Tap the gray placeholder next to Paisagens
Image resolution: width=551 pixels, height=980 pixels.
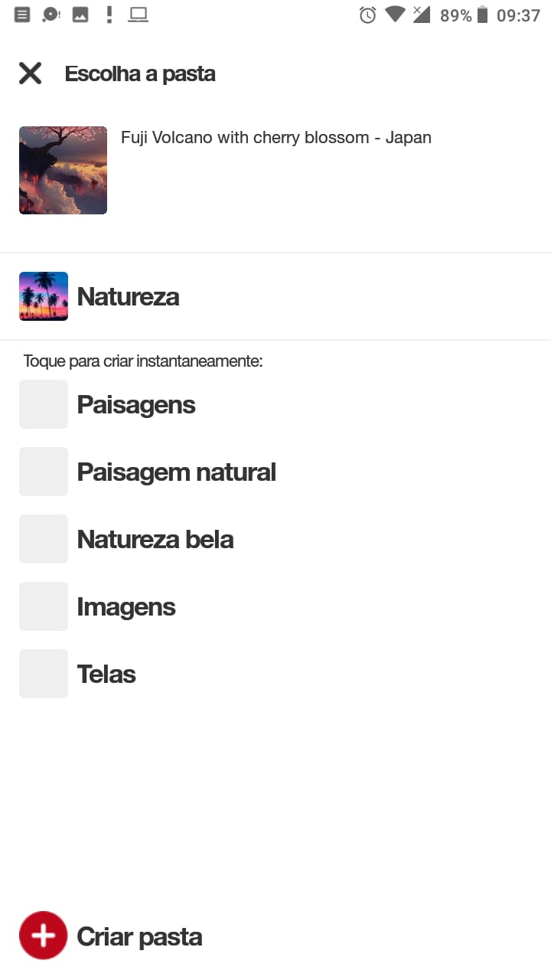pyautogui.click(x=44, y=404)
